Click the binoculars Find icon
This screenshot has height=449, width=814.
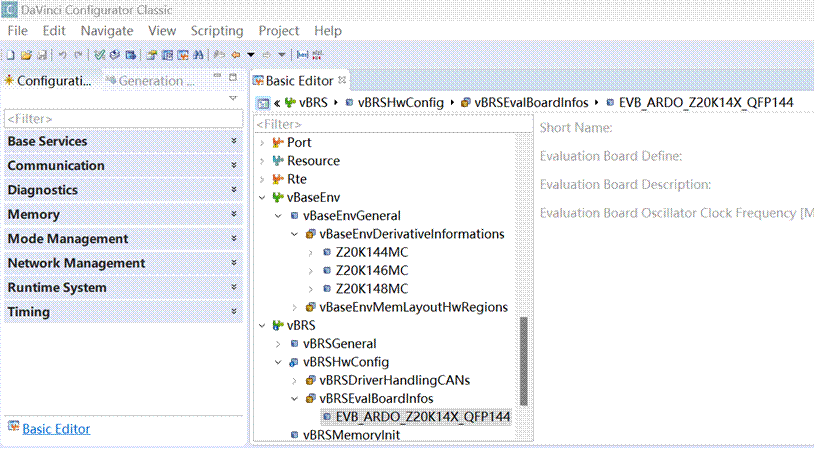coord(198,54)
